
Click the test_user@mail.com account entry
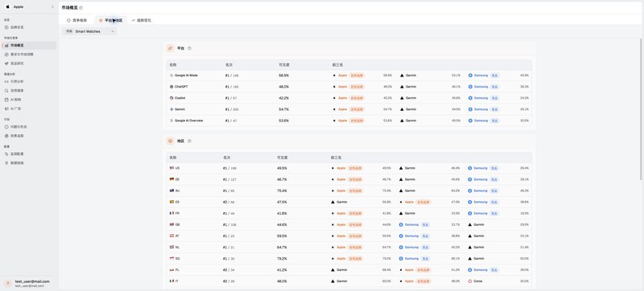[x=29, y=283]
